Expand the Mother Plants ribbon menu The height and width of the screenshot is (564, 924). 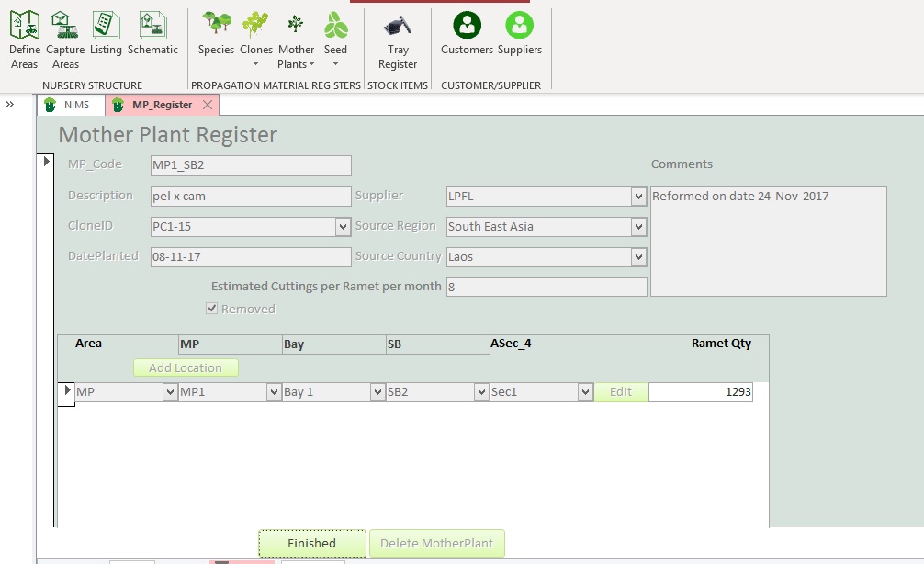coord(296,41)
